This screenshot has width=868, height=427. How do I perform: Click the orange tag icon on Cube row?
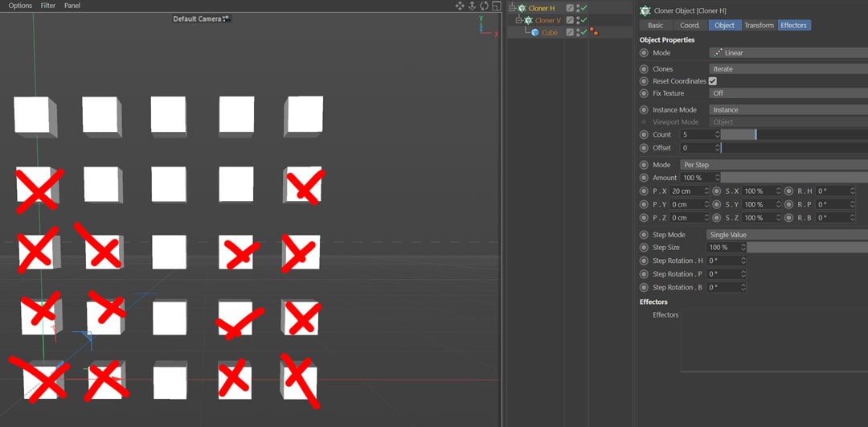point(594,32)
